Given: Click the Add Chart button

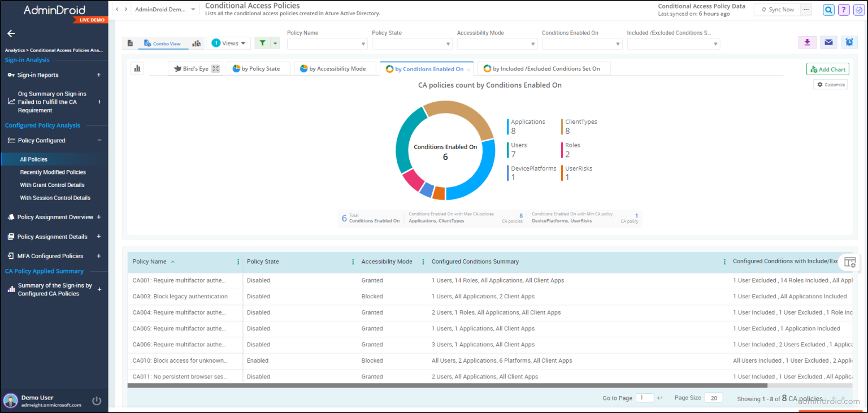Looking at the screenshot, I should (827, 68).
